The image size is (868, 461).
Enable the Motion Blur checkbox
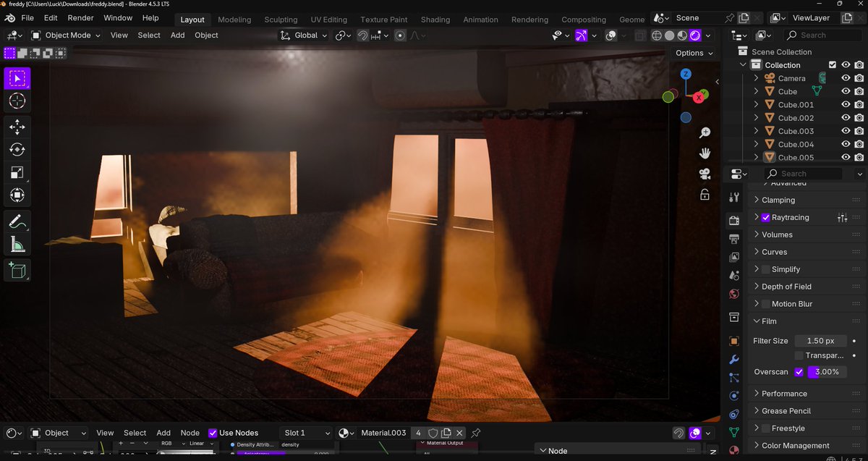coord(766,304)
